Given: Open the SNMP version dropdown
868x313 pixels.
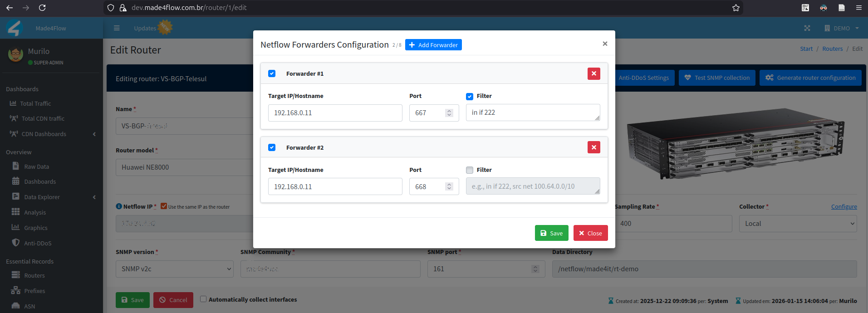Looking at the screenshot, I should click(174, 269).
